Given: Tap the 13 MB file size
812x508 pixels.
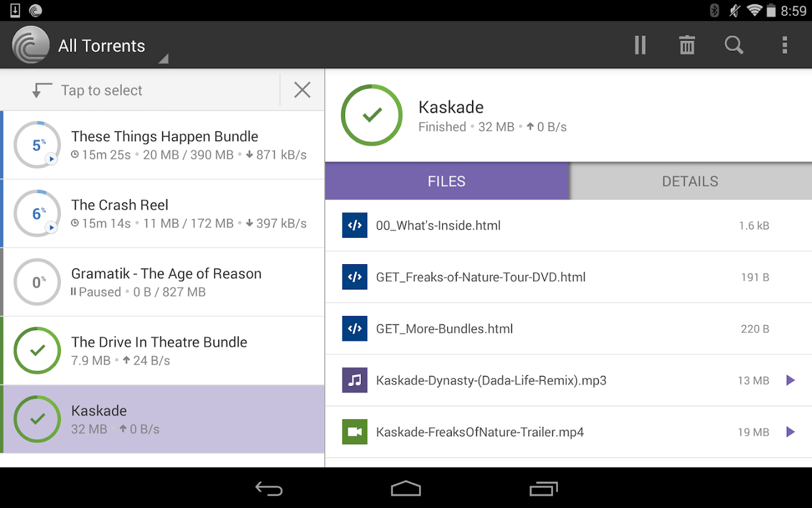Looking at the screenshot, I should tap(753, 381).
